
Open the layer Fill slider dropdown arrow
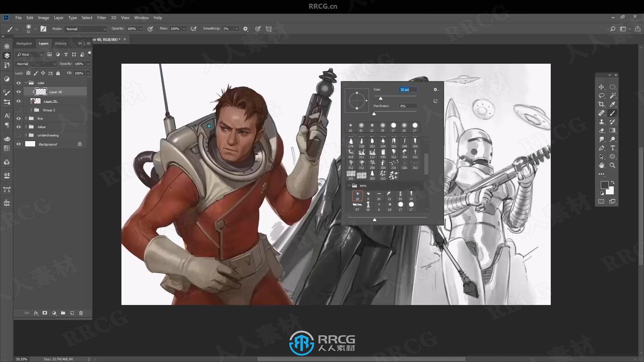pos(88,73)
